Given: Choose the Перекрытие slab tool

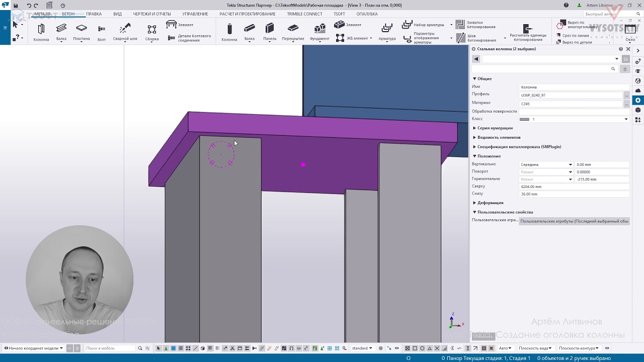Looking at the screenshot, I should [x=293, y=32].
